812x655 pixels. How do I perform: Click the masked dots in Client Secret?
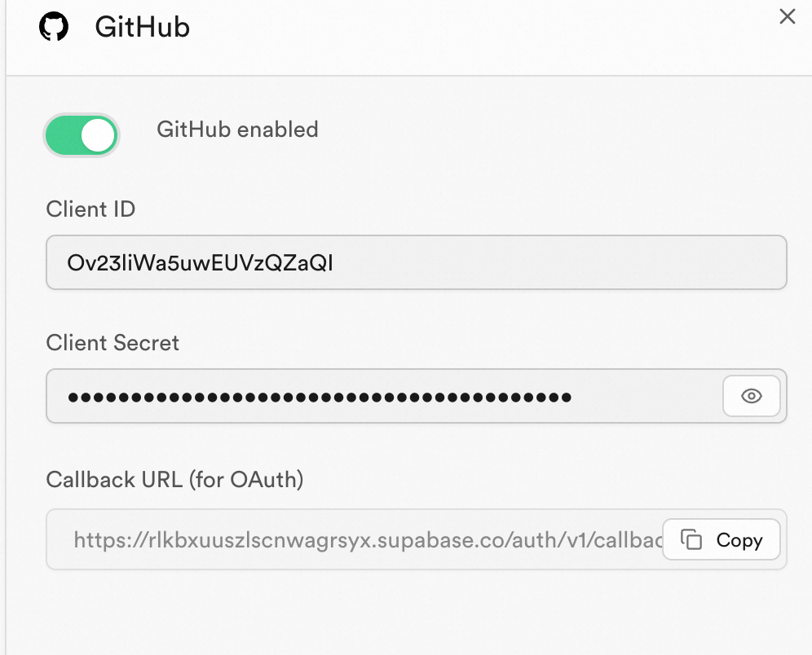click(320, 398)
